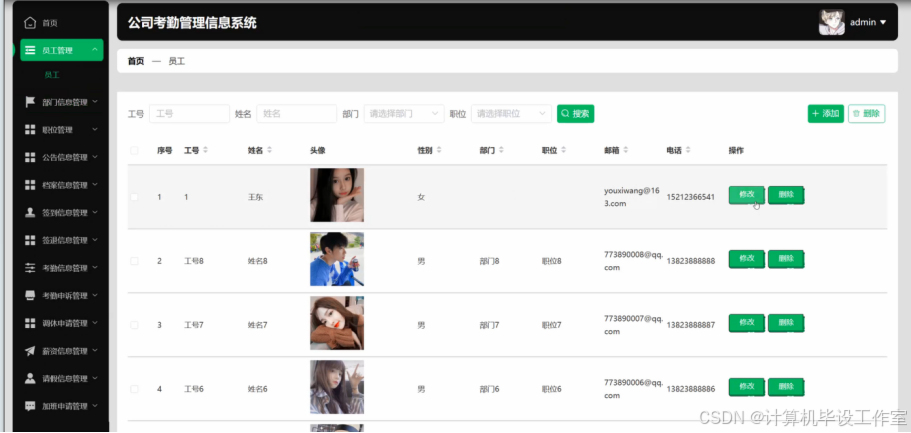This screenshot has width=911, height=433.
Task: Click the admin avatar picture
Action: coord(831,22)
